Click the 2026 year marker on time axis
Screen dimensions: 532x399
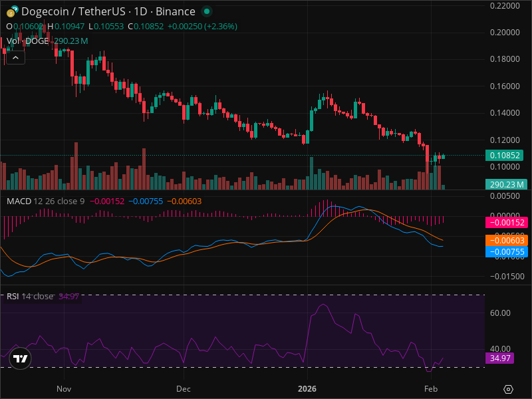tap(307, 389)
